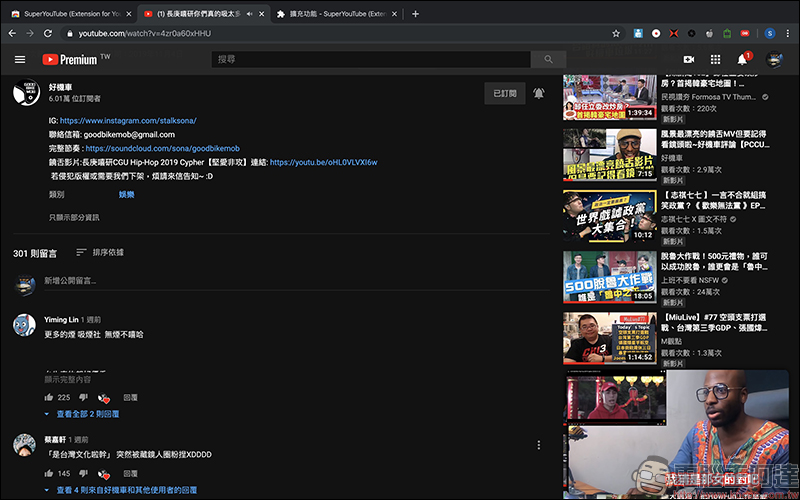Show full comment via 顯示完整內容
Image resolution: width=800 pixels, height=500 pixels.
67,380
